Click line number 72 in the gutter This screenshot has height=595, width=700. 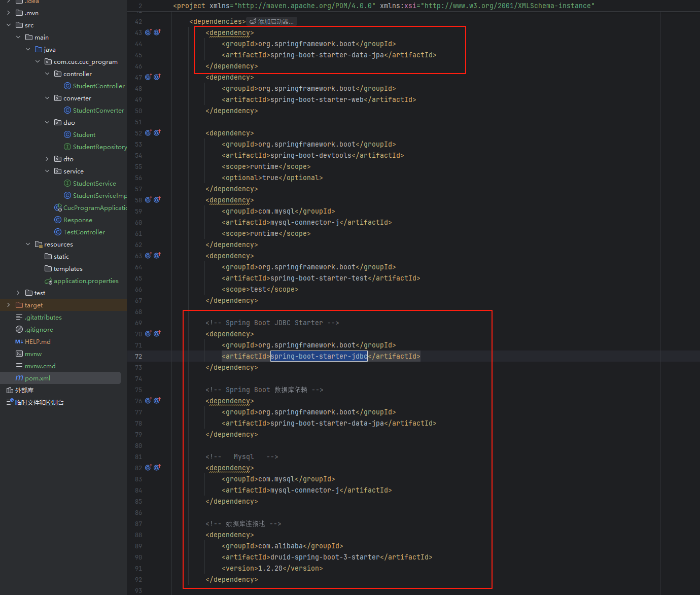138,356
